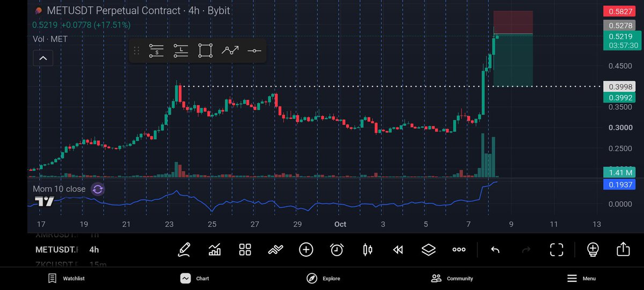Viewport: 644px width, 290px height.
Task: Click the 0.5278 entry price label
Action: (619, 25)
